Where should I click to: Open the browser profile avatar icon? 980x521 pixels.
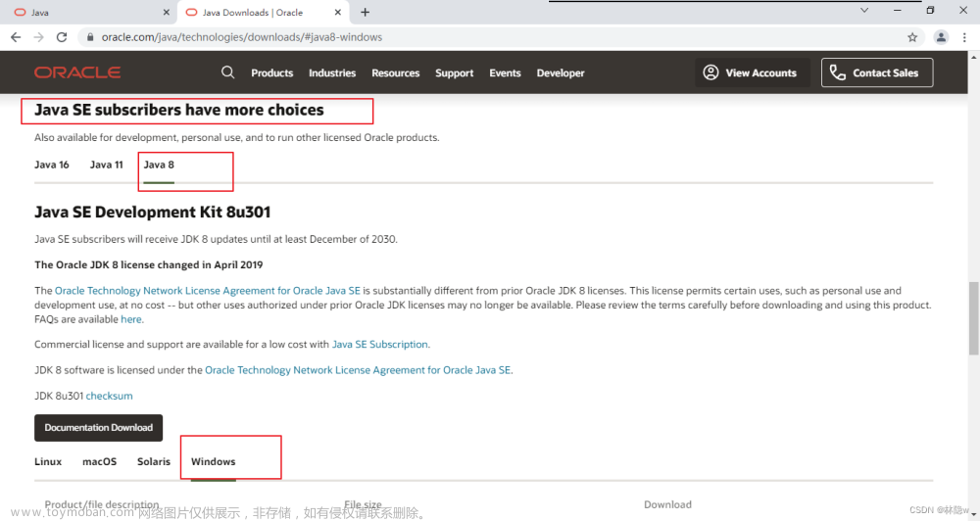pyautogui.click(x=941, y=37)
